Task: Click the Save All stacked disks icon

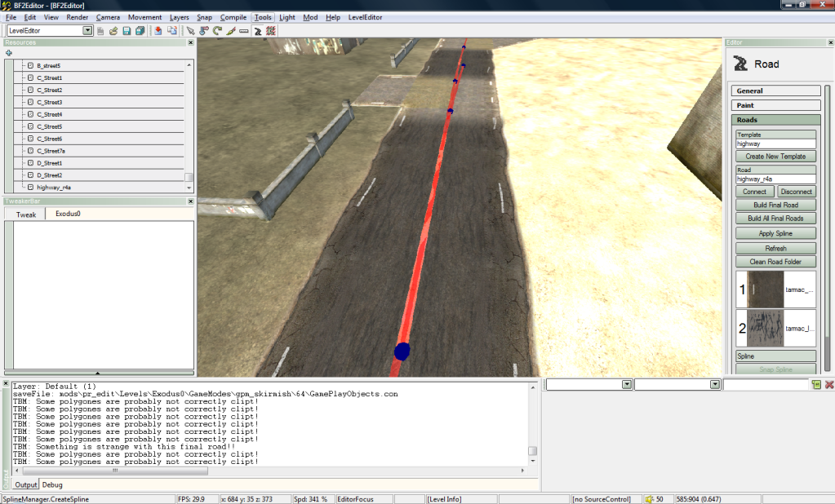Action: pos(140,31)
